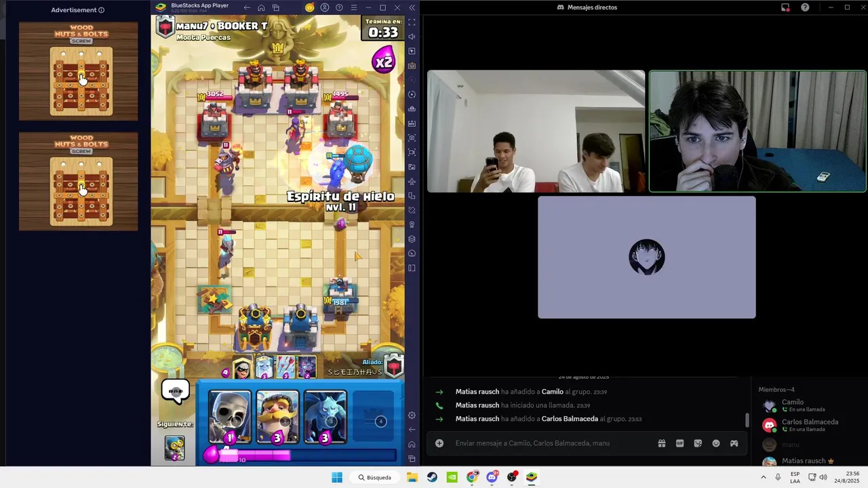Click the Android back arrow in BlueStacks sidebar
This screenshot has height=488, width=868.
point(412,429)
